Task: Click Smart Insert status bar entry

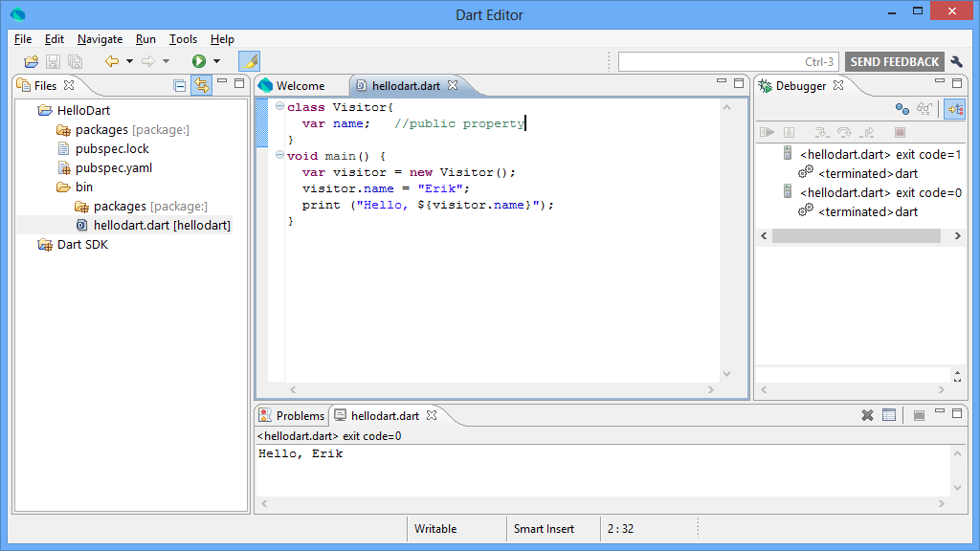Action: coord(544,528)
